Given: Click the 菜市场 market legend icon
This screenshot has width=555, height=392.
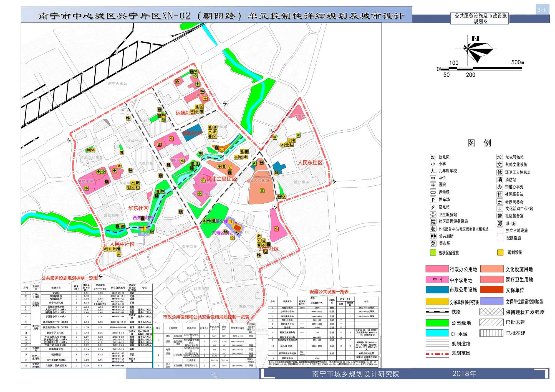Looking at the screenshot, I should tap(433, 243).
